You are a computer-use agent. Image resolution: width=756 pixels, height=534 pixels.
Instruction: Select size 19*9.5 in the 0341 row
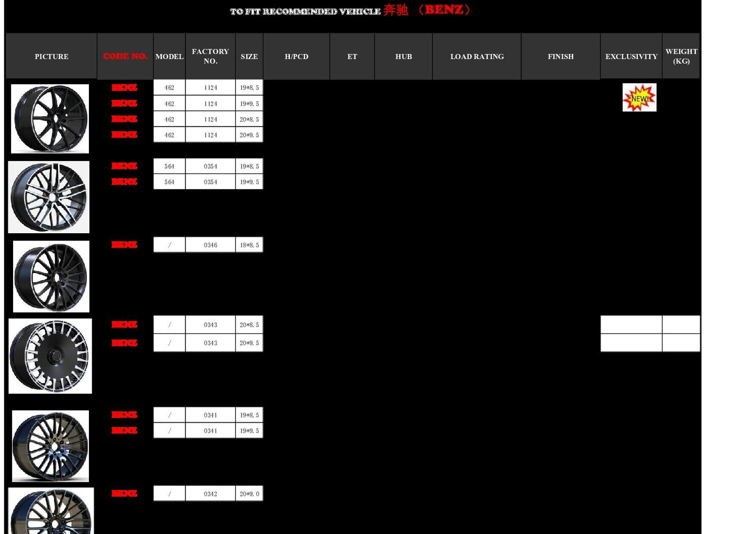point(249,431)
